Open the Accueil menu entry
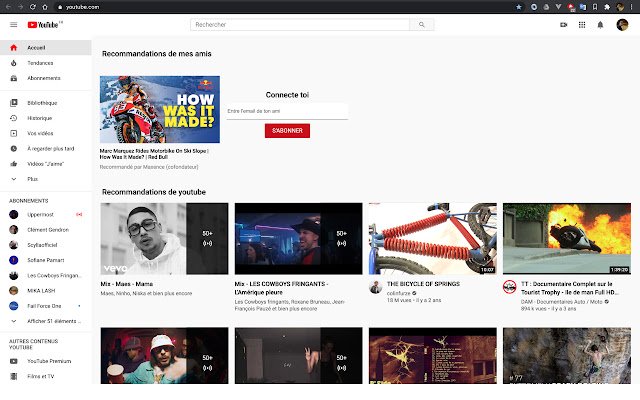The width and height of the screenshot is (640, 400). point(46,48)
